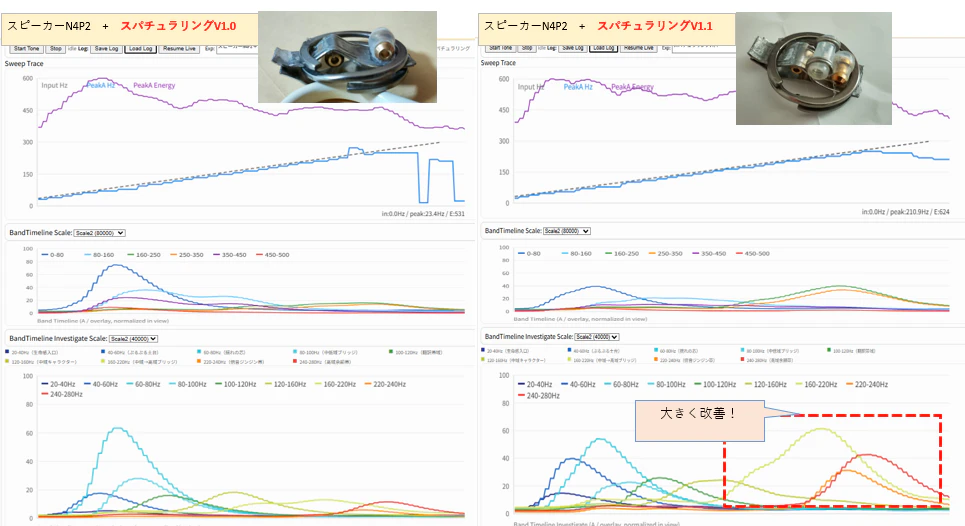The width and height of the screenshot is (965, 526).
Task: Toggle 80-100Hz line legend in V1.1 Investigate chart
Action: (667, 385)
